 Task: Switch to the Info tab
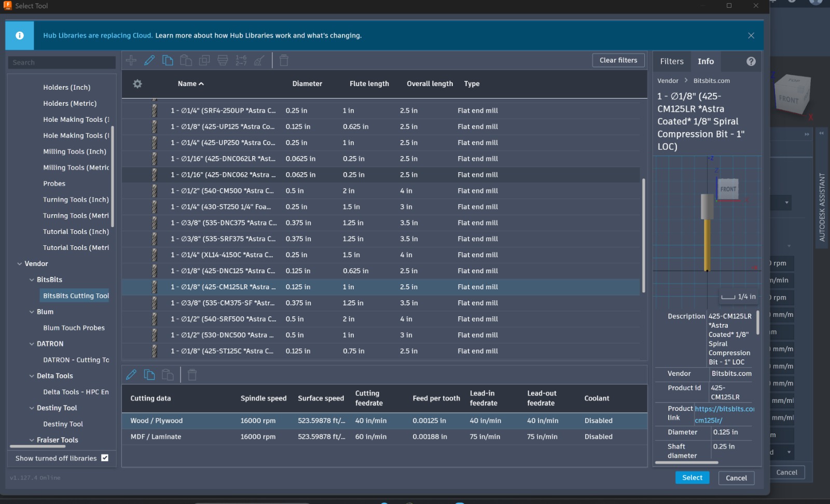coord(706,61)
